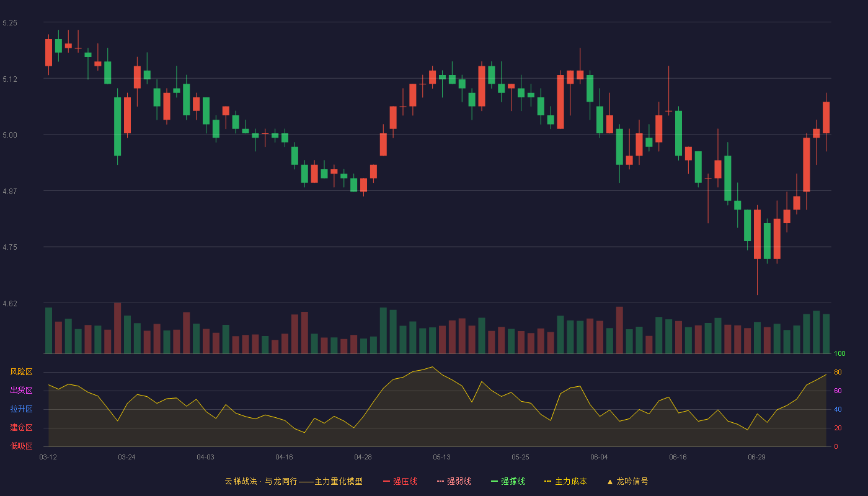
Task: Click the 云梯战法 主力量化模型 legend title
Action: (x=293, y=481)
